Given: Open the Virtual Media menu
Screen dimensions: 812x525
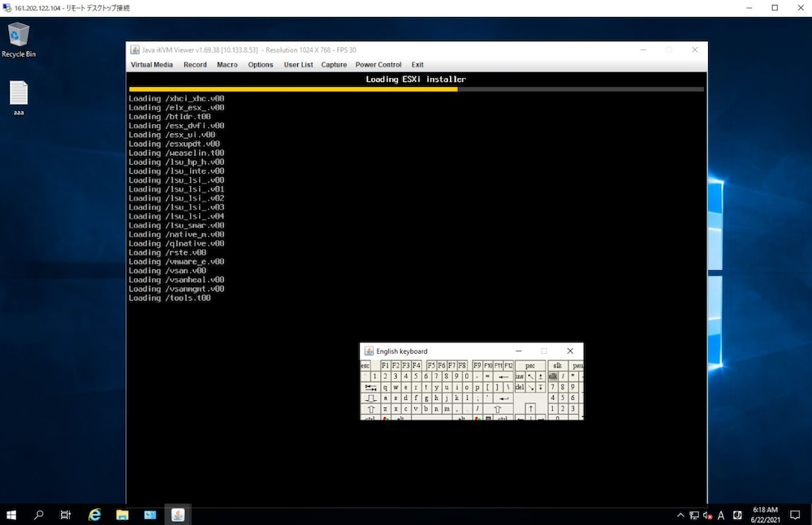Looking at the screenshot, I should (x=152, y=65).
